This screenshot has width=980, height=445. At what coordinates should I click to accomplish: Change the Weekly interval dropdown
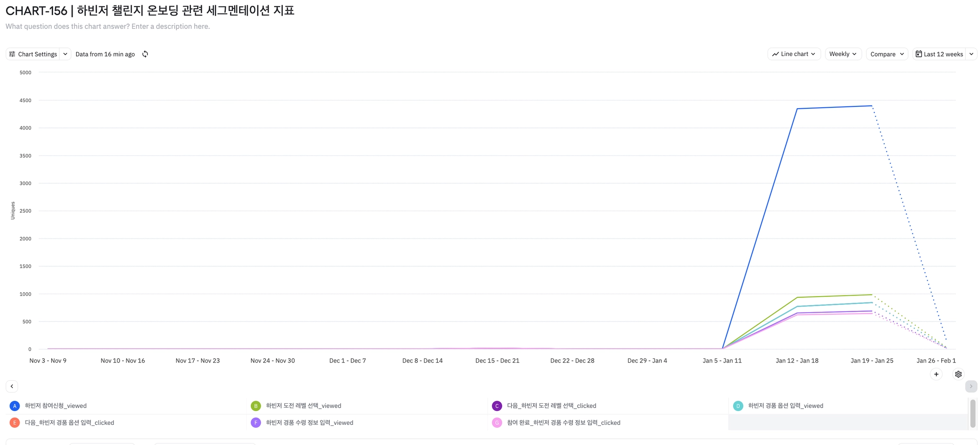click(843, 54)
